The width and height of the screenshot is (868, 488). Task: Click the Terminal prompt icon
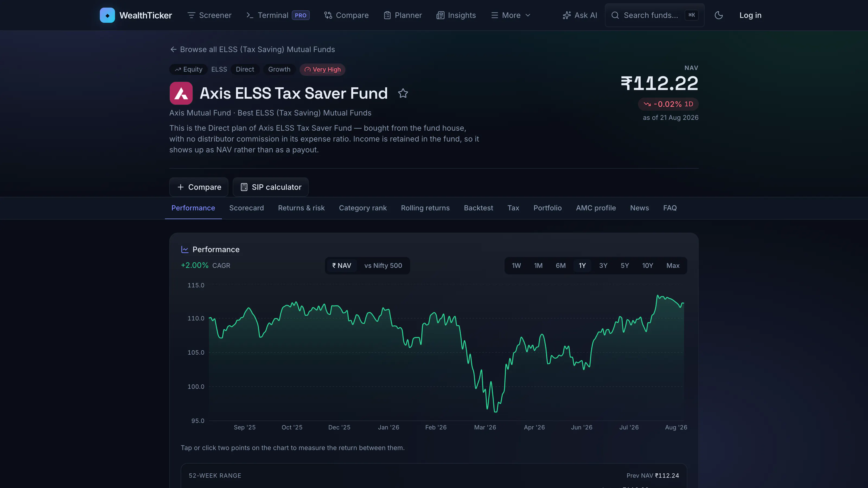point(250,15)
